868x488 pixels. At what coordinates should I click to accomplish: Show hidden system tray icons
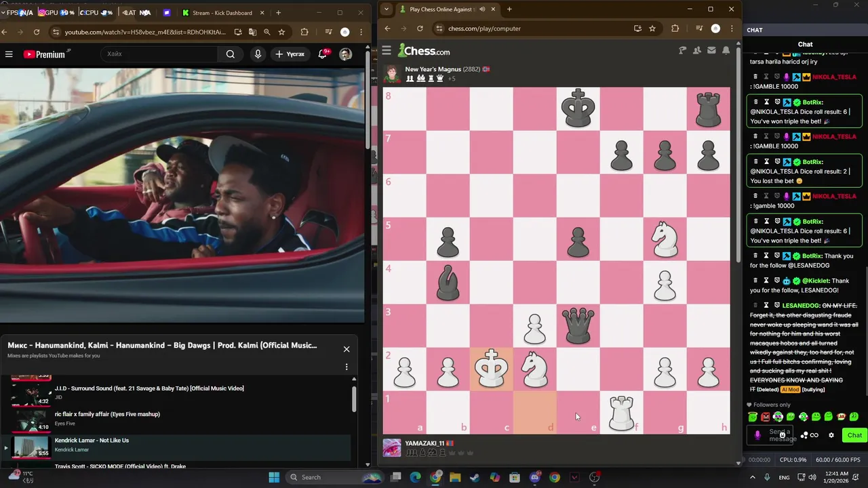click(752, 477)
